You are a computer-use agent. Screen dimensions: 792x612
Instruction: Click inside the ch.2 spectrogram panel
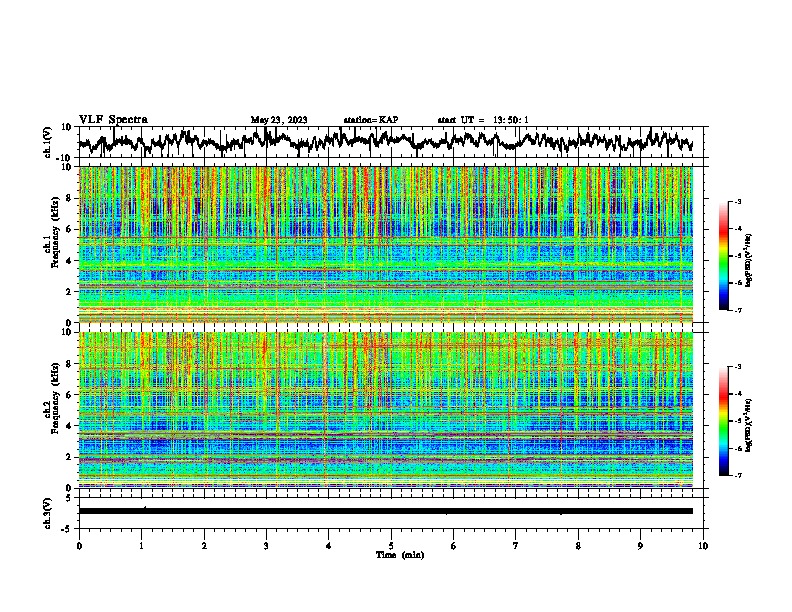point(385,410)
